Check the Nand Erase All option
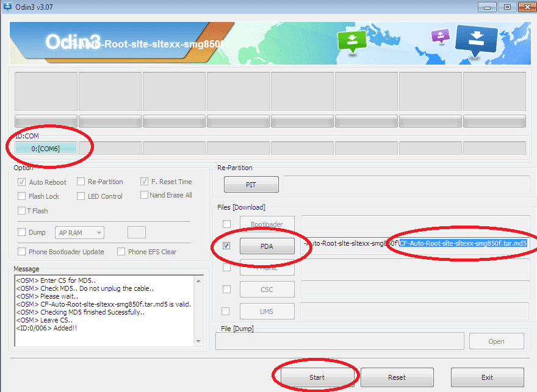537x392 pixels. click(144, 194)
